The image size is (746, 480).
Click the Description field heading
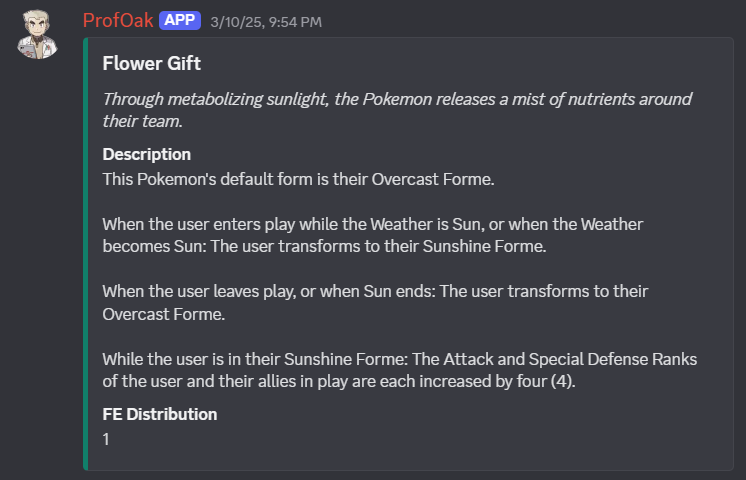tap(147, 154)
